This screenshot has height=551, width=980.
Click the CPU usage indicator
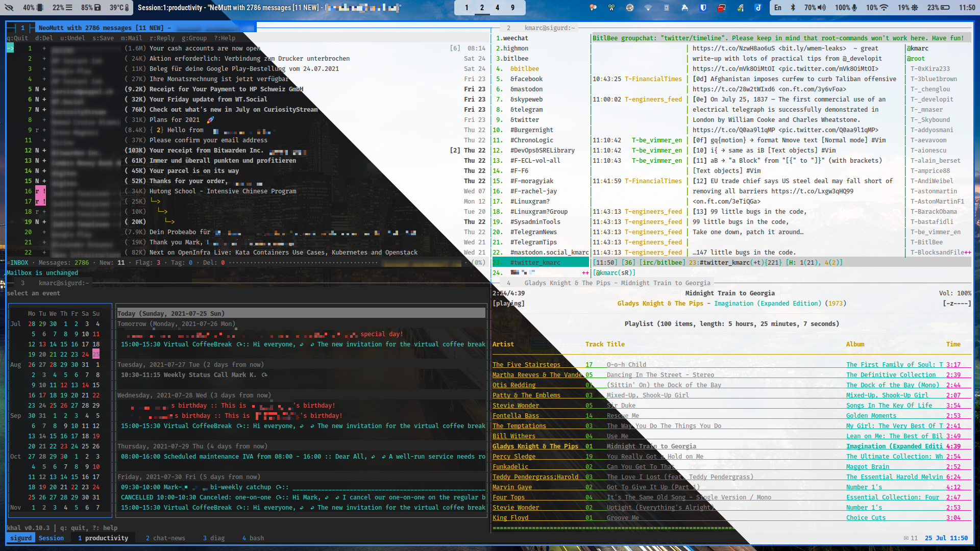[x=33, y=8]
